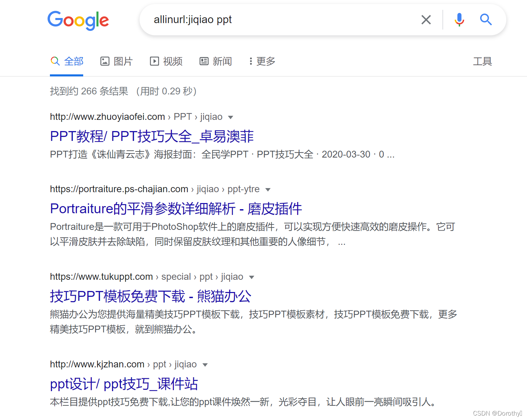This screenshot has width=527, height=420.
Task: Expand dropdown arrow for tukuppt.com result
Action: click(251, 277)
